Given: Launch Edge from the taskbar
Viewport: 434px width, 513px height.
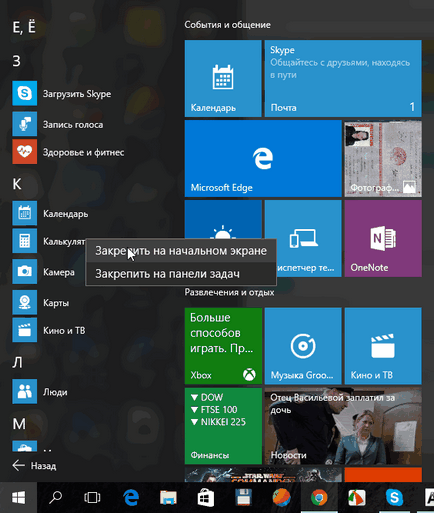Looking at the screenshot, I should coord(131,498).
